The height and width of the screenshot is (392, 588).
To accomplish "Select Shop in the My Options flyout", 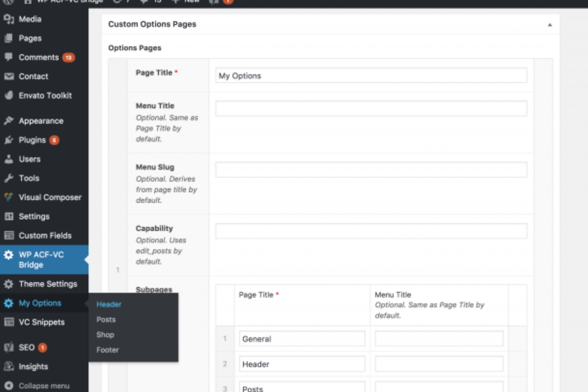I will click(105, 335).
